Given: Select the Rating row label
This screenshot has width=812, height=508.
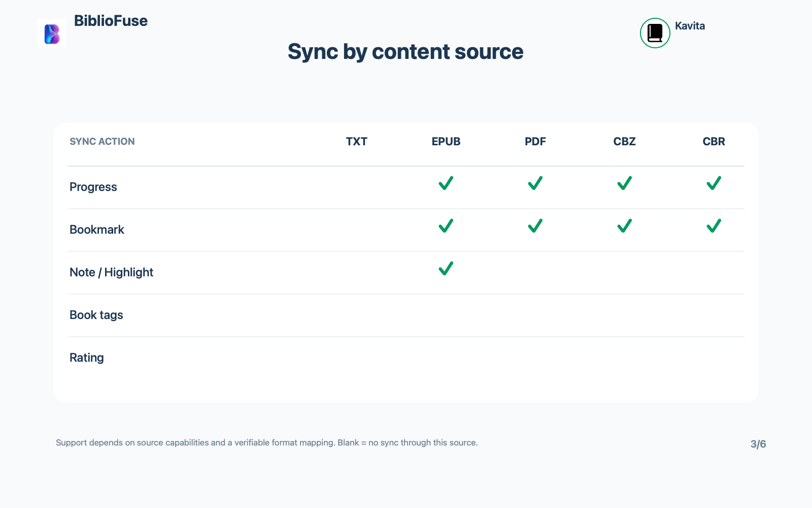Looking at the screenshot, I should [x=87, y=358].
